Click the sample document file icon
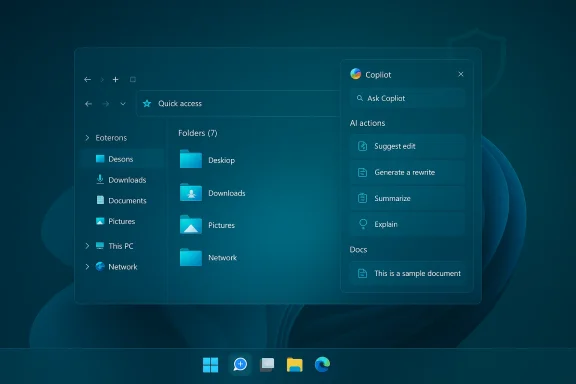576x384 pixels. pos(362,273)
